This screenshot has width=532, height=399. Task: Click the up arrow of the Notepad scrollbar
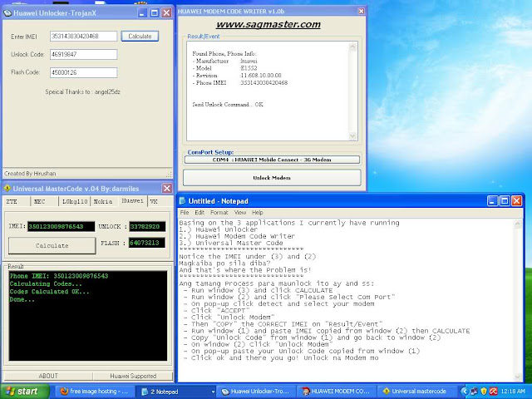[x=518, y=224]
